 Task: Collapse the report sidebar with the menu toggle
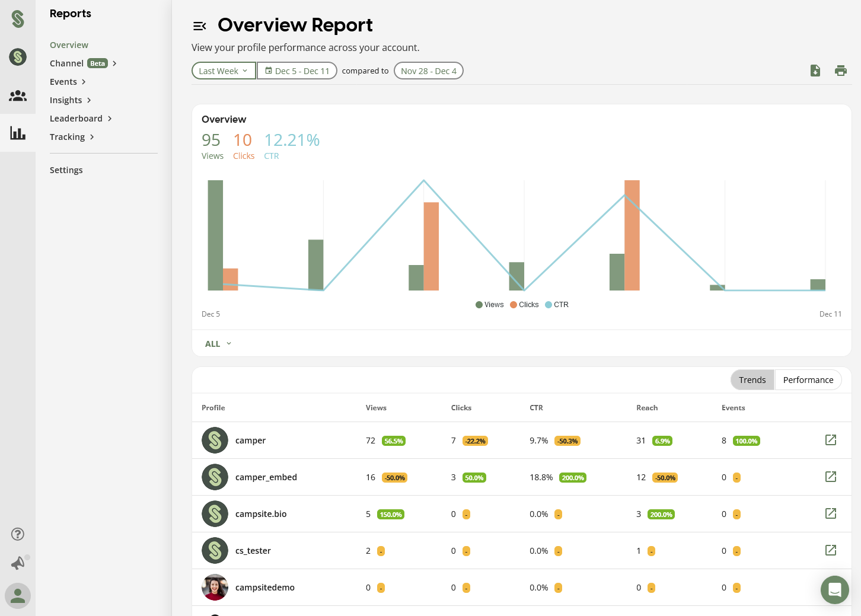[199, 26]
